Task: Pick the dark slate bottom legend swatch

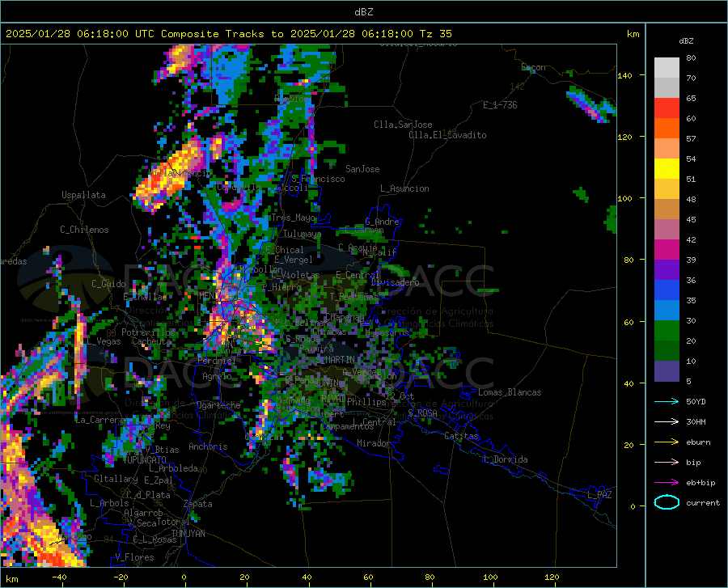Action: click(x=667, y=370)
